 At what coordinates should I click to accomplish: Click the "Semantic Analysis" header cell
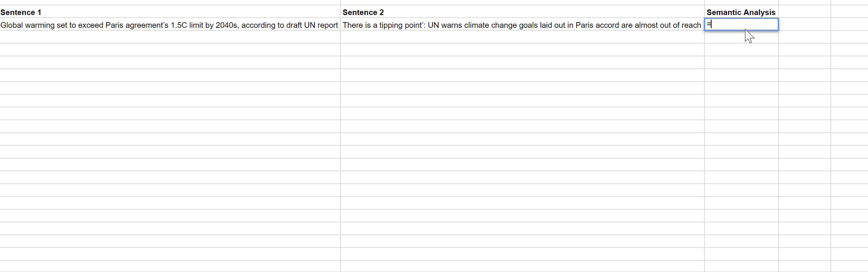click(741, 12)
